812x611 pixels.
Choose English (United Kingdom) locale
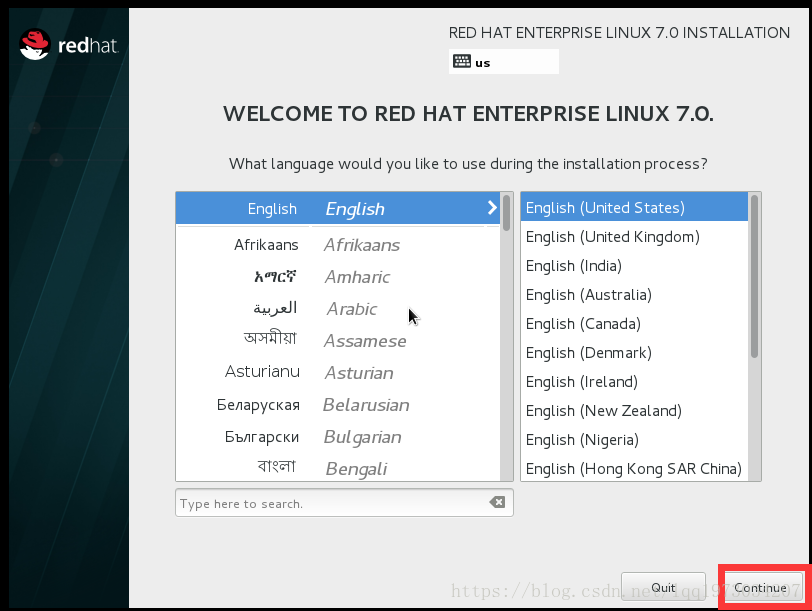click(x=634, y=237)
